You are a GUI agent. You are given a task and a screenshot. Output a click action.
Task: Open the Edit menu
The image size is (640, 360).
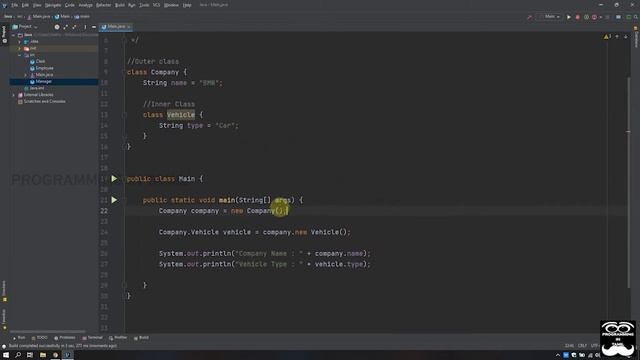pyautogui.click(x=25, y=5)
